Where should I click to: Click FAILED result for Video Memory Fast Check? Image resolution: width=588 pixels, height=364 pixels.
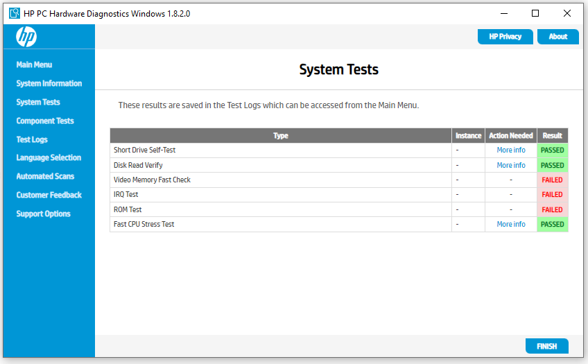[x=552, y=180]
